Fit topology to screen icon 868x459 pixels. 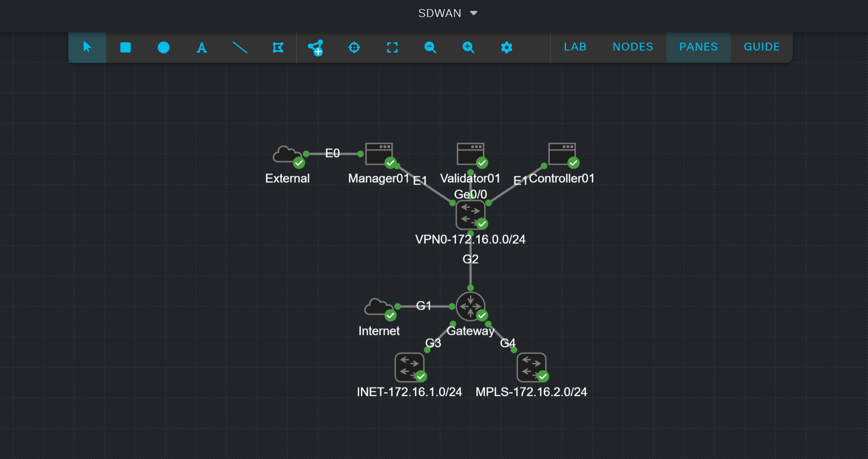tap(392, 47)
